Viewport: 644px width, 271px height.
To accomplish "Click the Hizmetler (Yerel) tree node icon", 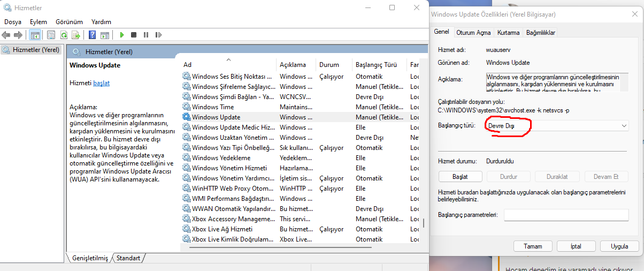I will click(x=6, y=50).
